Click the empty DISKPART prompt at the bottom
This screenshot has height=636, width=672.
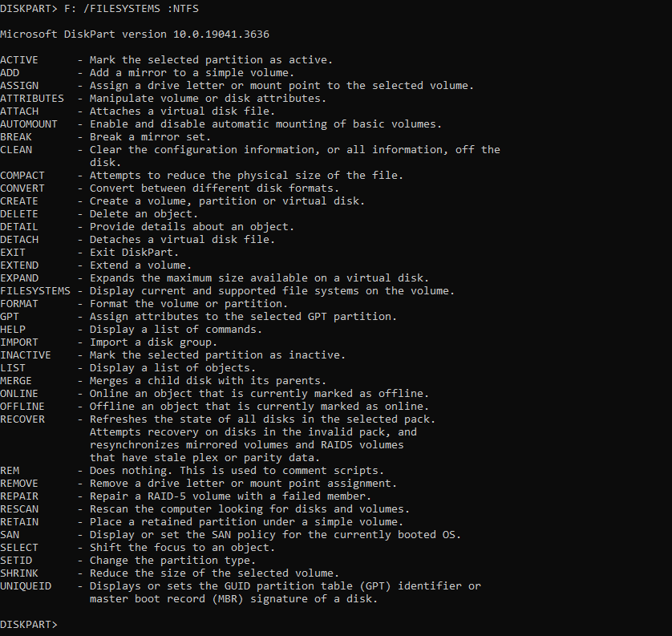click(x=29, y=624)
